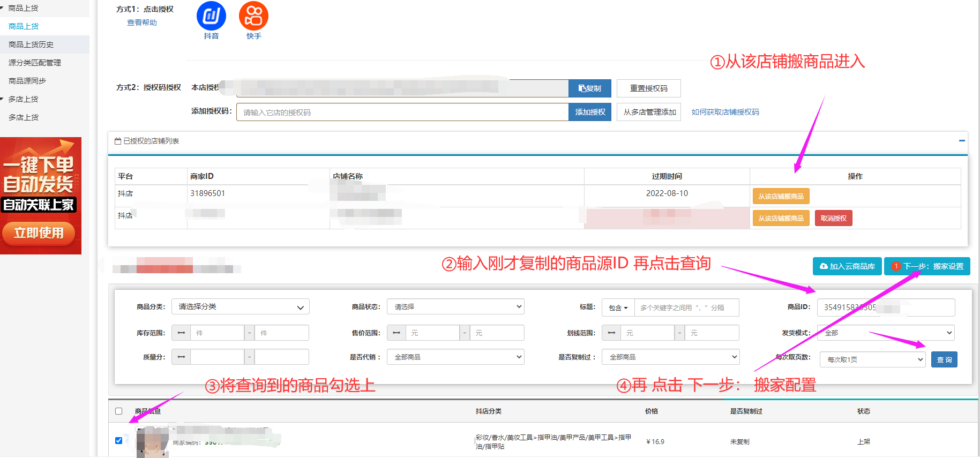This screenshot has width=980, height=458.
Task: Open 如何获取店铺授权码 help link
Action: tap(724, 112)
